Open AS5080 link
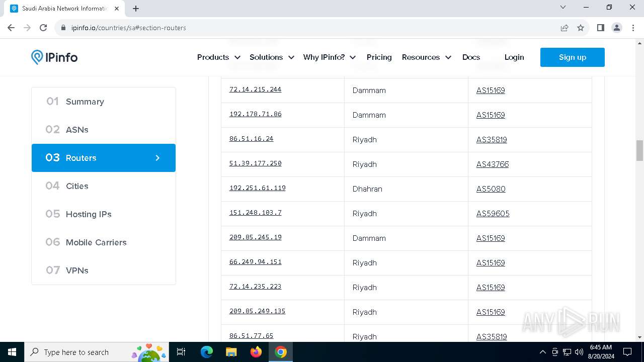644x362 pixels. [x=491, y=189]
